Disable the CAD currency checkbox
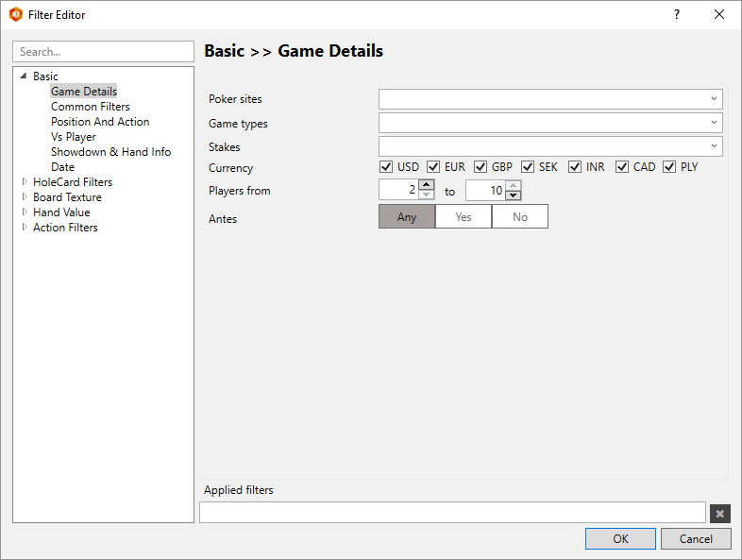Image resolution: width=742 pixels, height=560 pixels. point(622,166)
